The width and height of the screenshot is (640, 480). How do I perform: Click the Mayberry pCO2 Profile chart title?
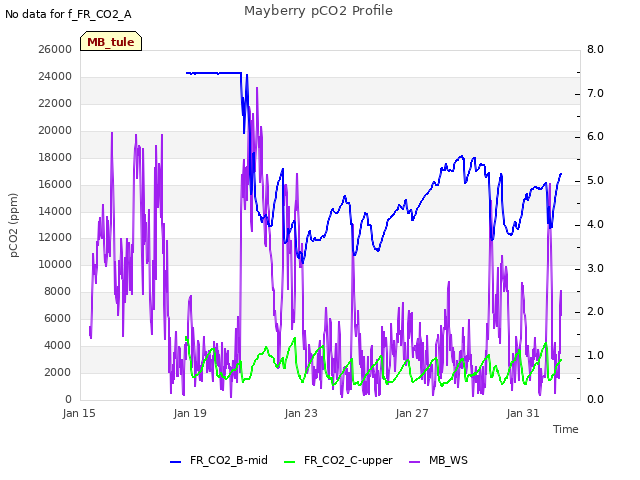click(318, 11)
